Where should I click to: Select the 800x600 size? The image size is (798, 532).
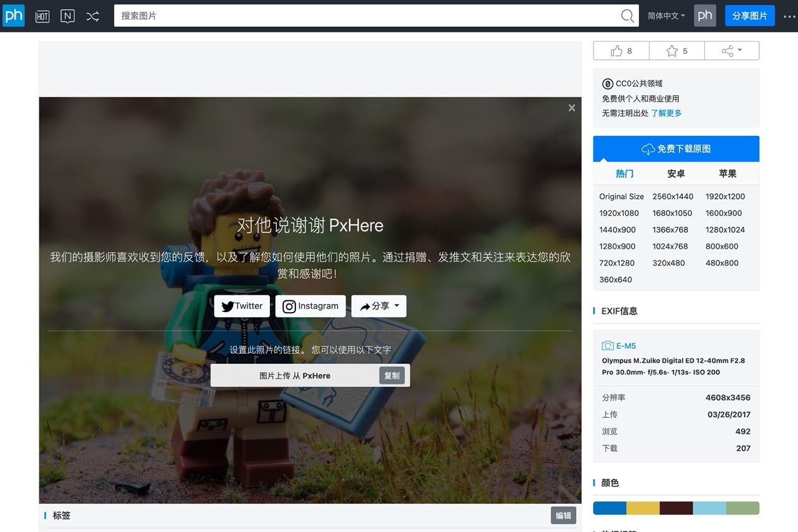click(722, 246)
